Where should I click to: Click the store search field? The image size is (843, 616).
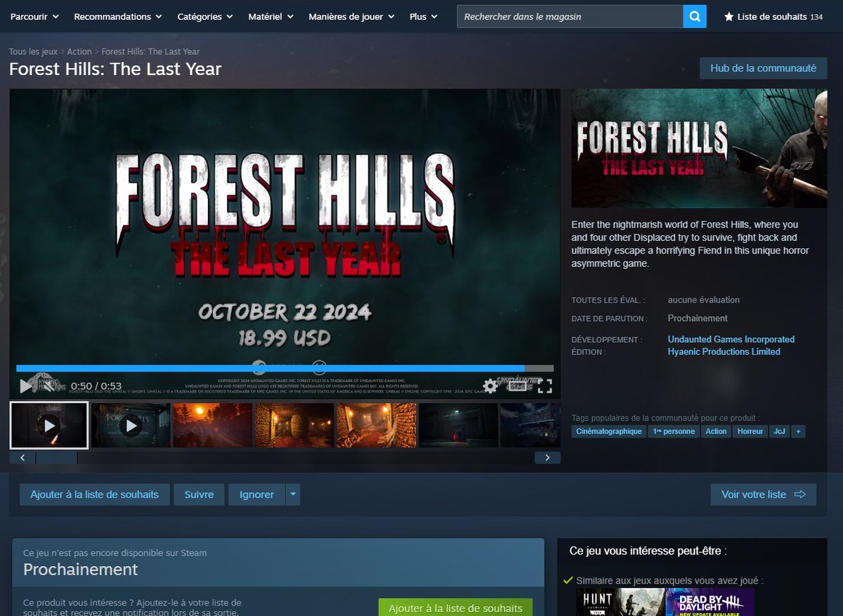(570, 16)
